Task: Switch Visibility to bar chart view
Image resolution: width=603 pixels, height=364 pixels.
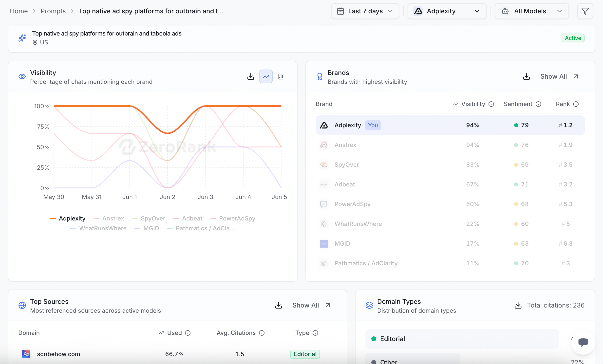Action: coord(281,76)
